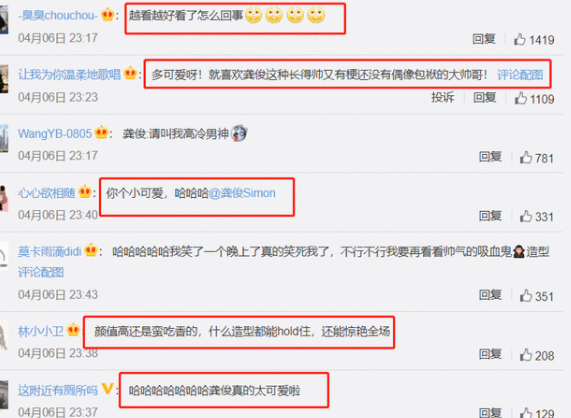571x418 pixels.
Task: Open the @龚俊Simon mention link
Action: (x=242, y=193)
